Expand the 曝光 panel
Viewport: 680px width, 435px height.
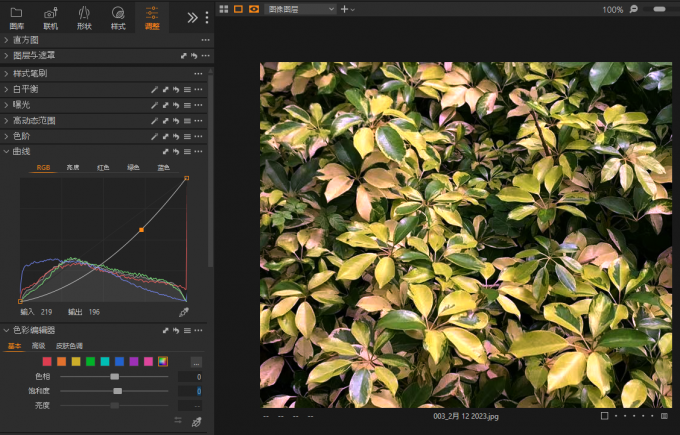click(6, 105)
